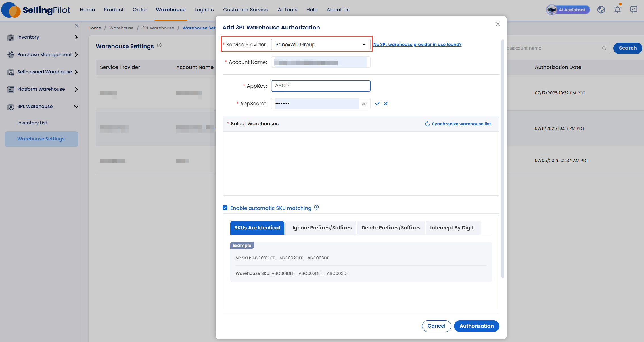The image size is (644, 342).
Task: Click the Warehouse Settings info icon
Action: click(x=159, y=45)
